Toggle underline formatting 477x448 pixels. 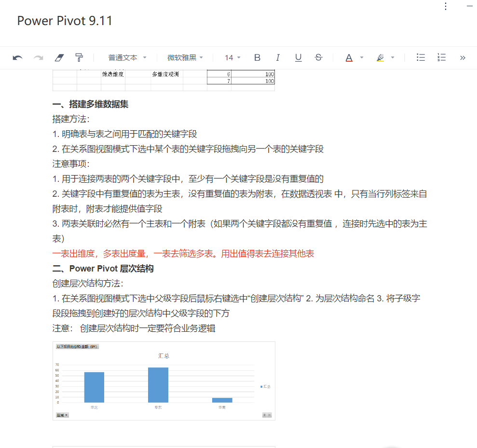pyautogui.click(x=299, y=58)
